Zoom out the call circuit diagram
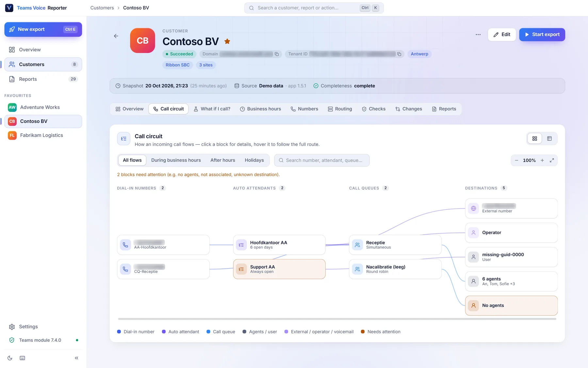This screenshot has width=588, height=368. click(516, 160)
